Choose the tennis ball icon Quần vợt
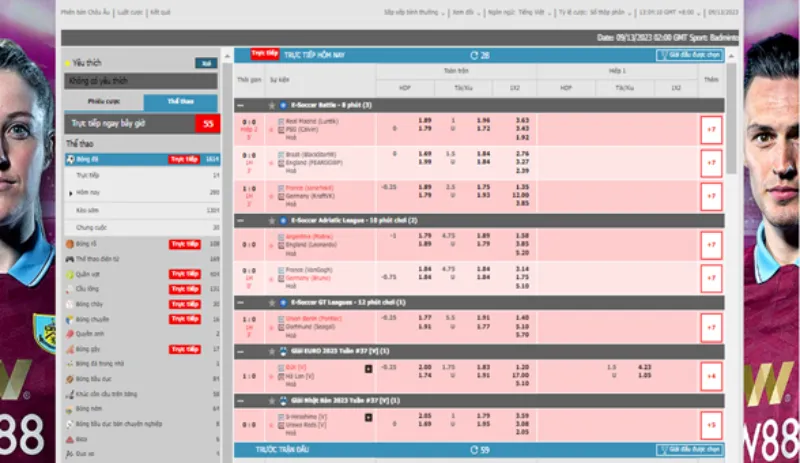The width and height of the screenshot is (800, 463). [x=70, y=274]
